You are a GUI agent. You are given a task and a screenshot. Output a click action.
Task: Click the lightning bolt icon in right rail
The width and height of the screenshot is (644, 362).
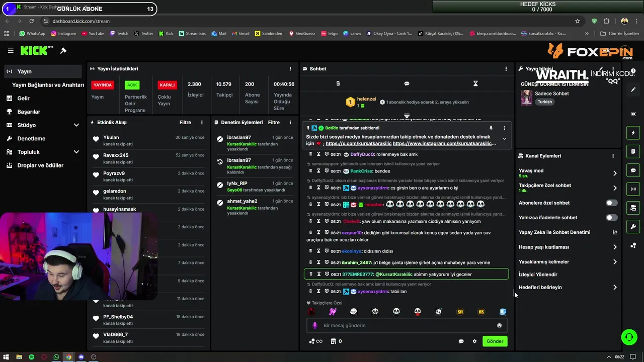633,133
